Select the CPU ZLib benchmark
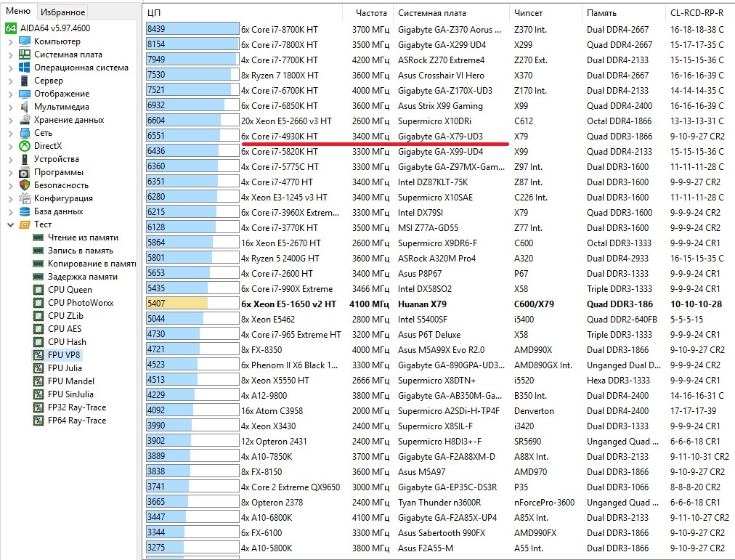This screenshot has height=560, width=735. click(65, 316)
